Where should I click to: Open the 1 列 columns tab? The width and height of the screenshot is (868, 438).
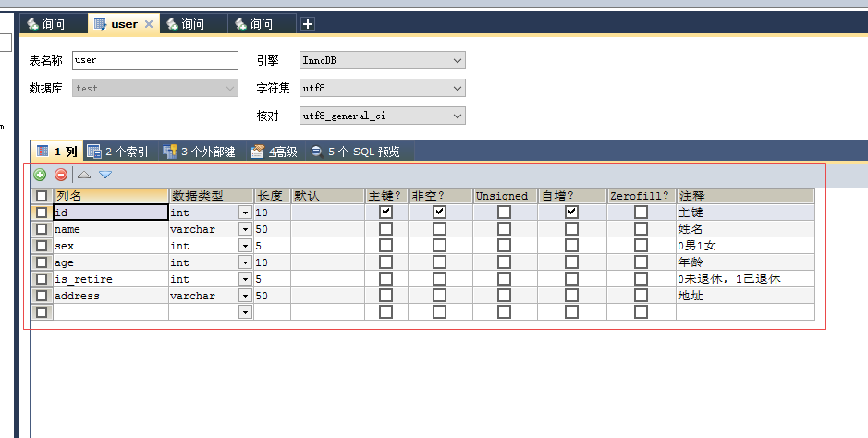(x=57, y=152)
